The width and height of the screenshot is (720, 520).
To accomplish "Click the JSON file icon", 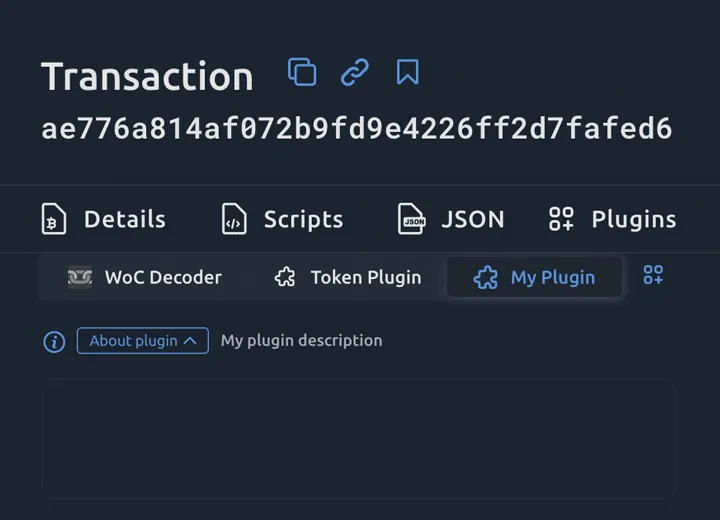I will pos(411,219).
